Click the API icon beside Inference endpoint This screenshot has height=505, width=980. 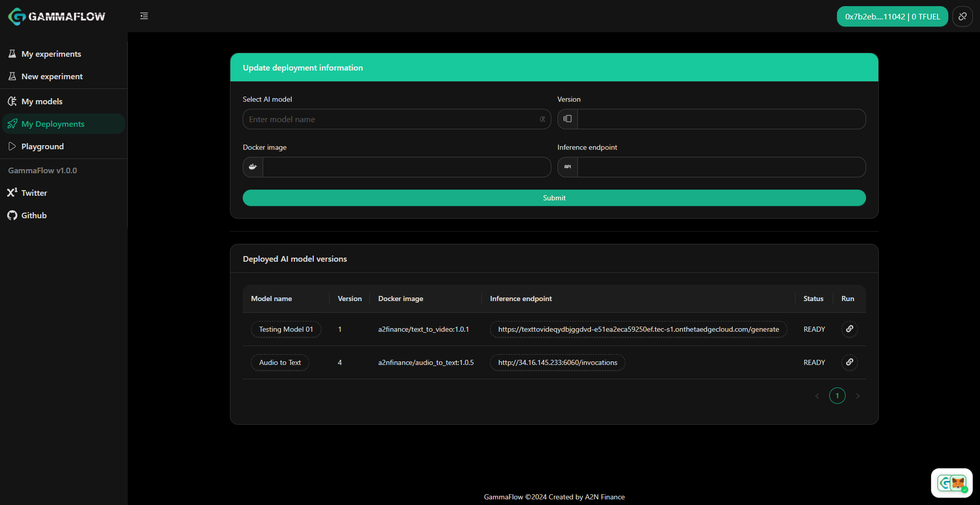coord(568,167)
